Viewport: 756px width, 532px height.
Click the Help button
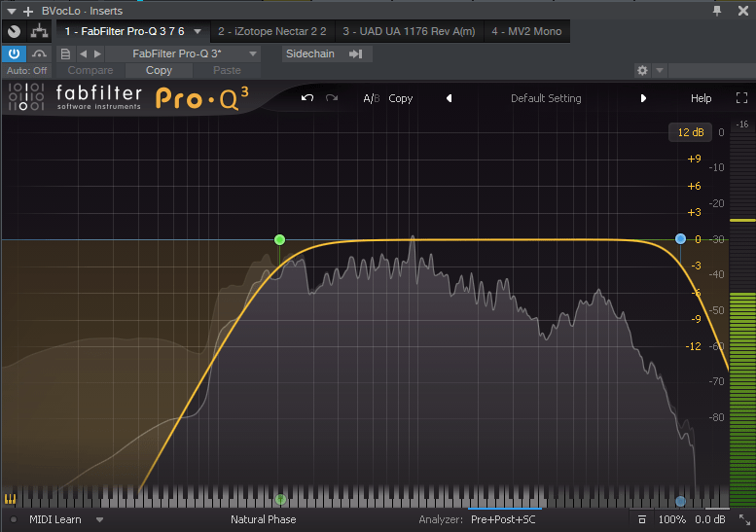tap(701, 98)
